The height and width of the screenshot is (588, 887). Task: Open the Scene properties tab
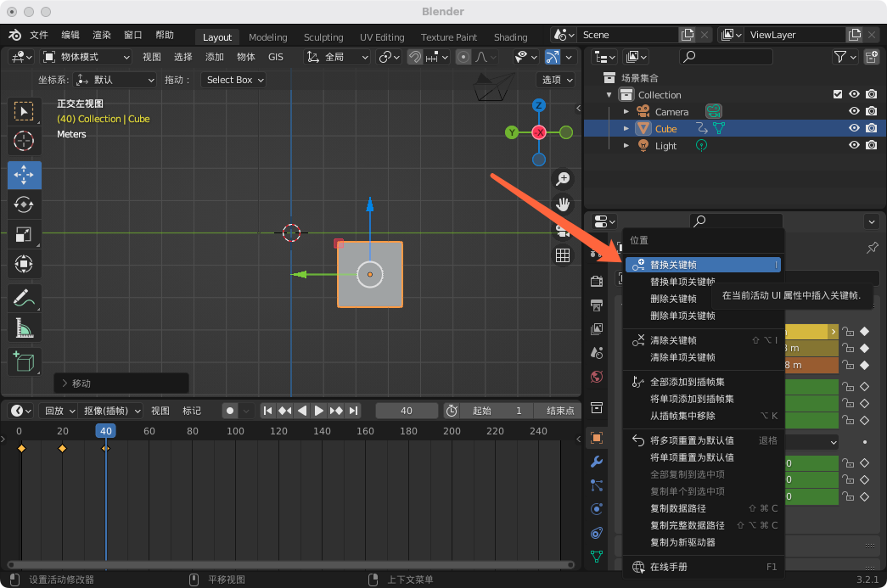(x=596, y=353)
